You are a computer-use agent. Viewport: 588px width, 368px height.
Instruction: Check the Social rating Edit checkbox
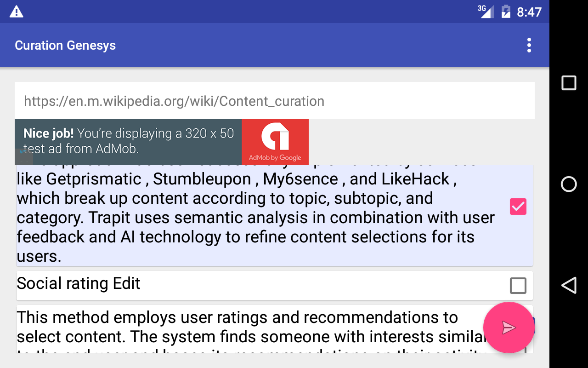point(518,286)
